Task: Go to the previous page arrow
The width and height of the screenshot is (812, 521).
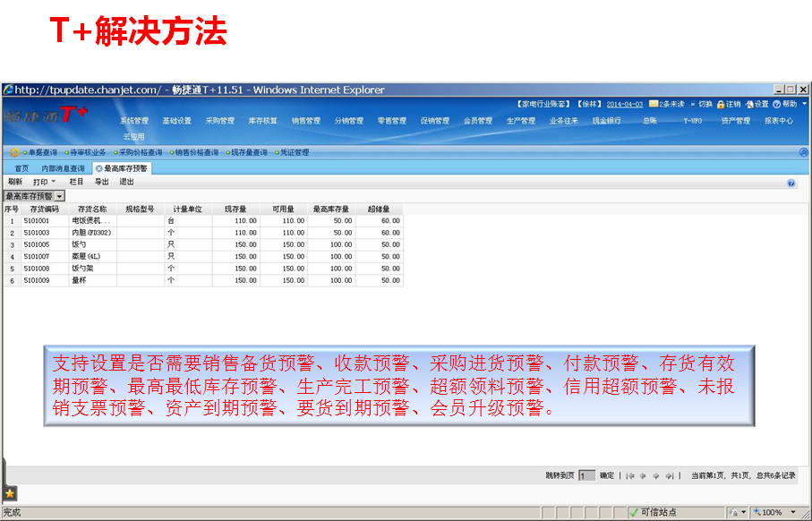Action: 643,476
